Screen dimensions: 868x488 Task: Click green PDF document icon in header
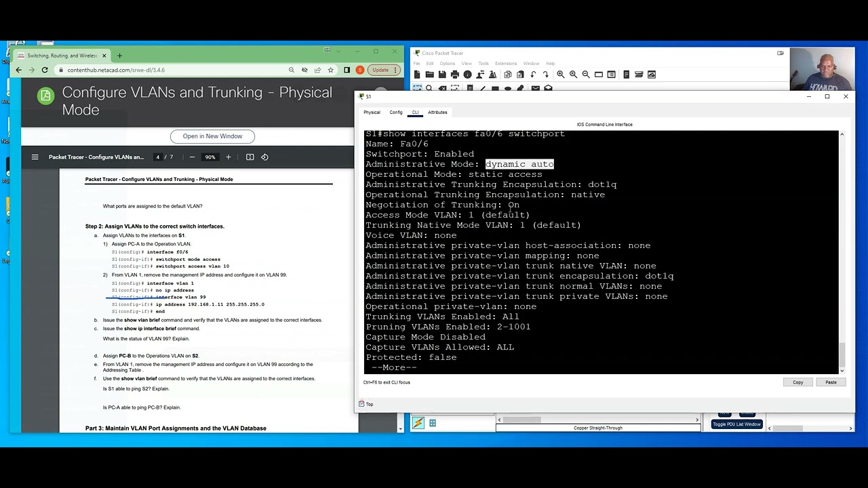[45, 96]
